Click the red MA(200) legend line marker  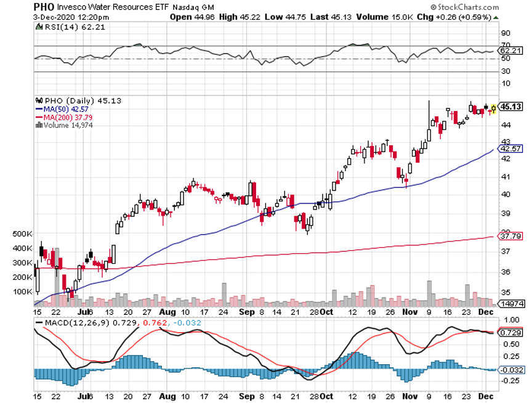pos(38,116)
